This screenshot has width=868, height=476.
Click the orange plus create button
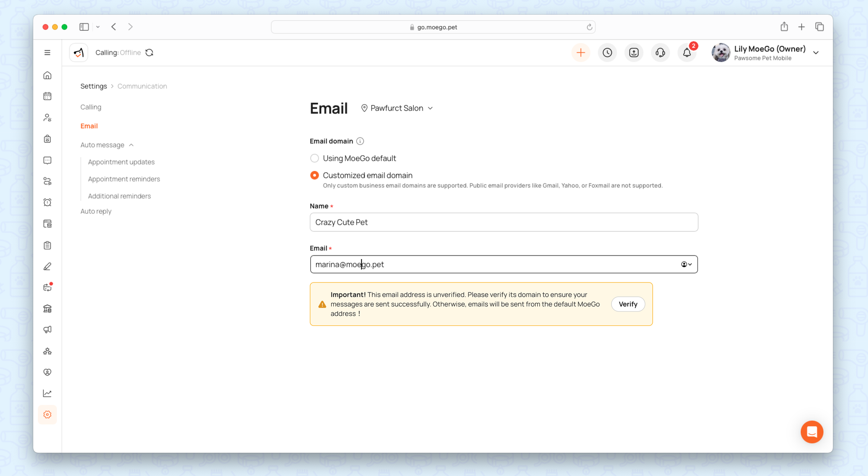pyautogui.click(x=581, y=53)
